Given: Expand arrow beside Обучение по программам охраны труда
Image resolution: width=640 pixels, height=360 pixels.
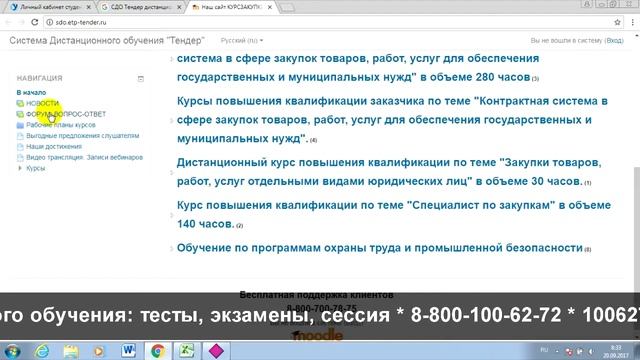Looking at the screenshot, I should click(x=172, y=248).
